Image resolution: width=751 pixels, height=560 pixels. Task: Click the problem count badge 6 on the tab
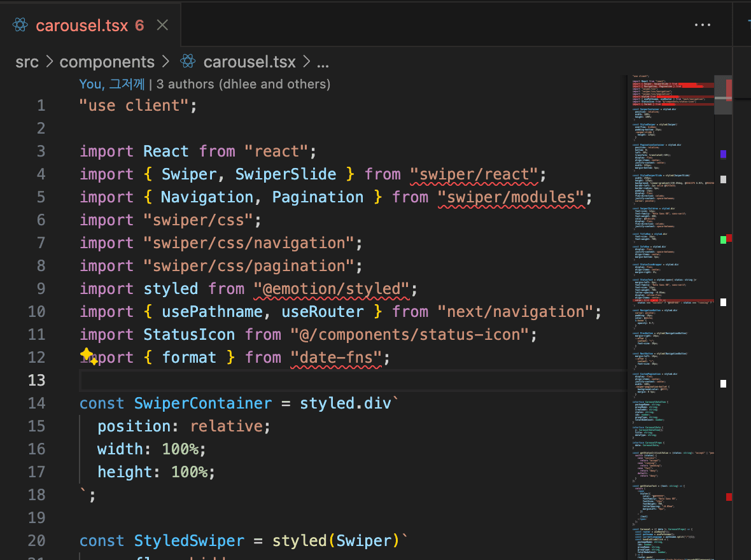click(x=139, y=25)
